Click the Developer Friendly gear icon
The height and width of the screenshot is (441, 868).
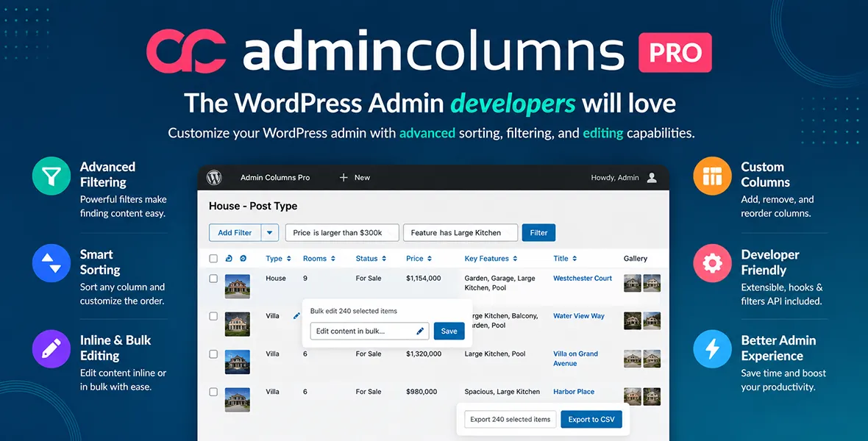tap(713, 263)
